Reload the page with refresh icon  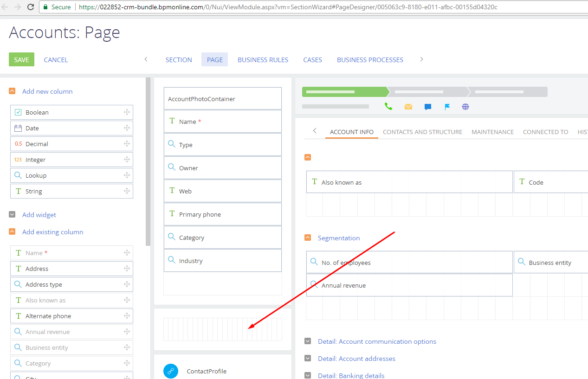click(x=31, y=7)
